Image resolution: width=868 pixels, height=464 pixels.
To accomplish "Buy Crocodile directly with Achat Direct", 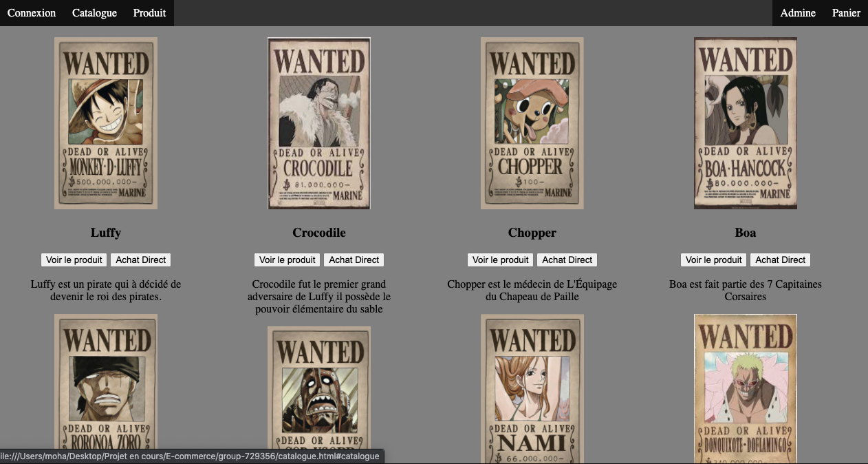I will (x=354, y=260).
